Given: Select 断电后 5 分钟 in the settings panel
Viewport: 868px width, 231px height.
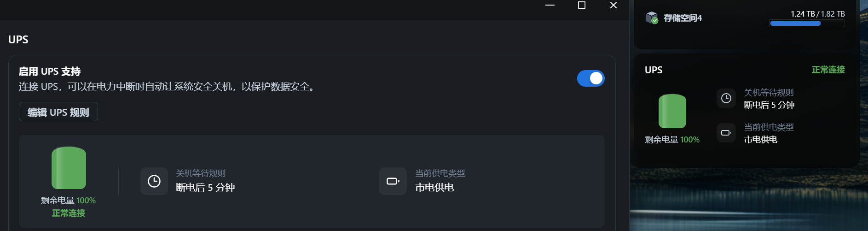Looking at the screenshot, I should coord(205,188).
